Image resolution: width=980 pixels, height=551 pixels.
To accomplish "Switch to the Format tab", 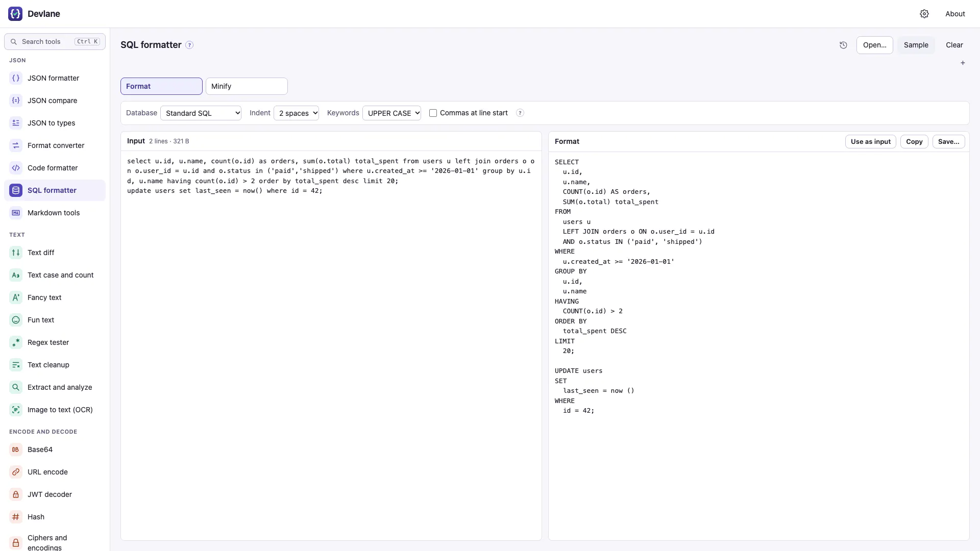I will tap(161, 86).
